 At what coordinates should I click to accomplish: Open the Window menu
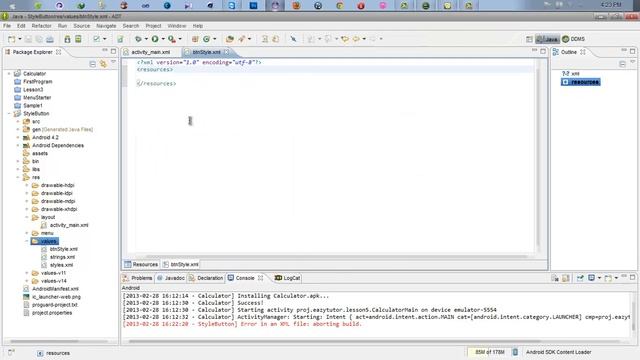(x=177, y=26)
